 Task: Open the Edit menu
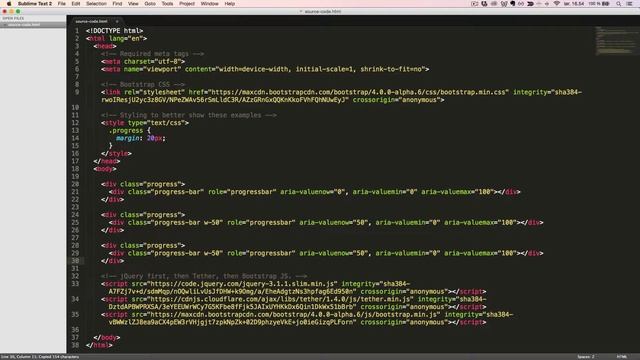point(76,4)
